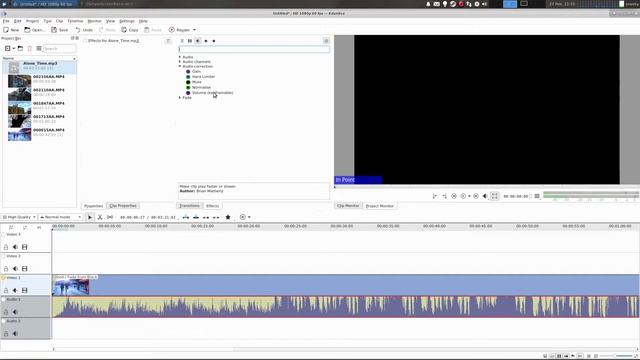Select the Gain effect
Image resolution: width=640 pixels, height=360 pixels.
coord(196,71)
